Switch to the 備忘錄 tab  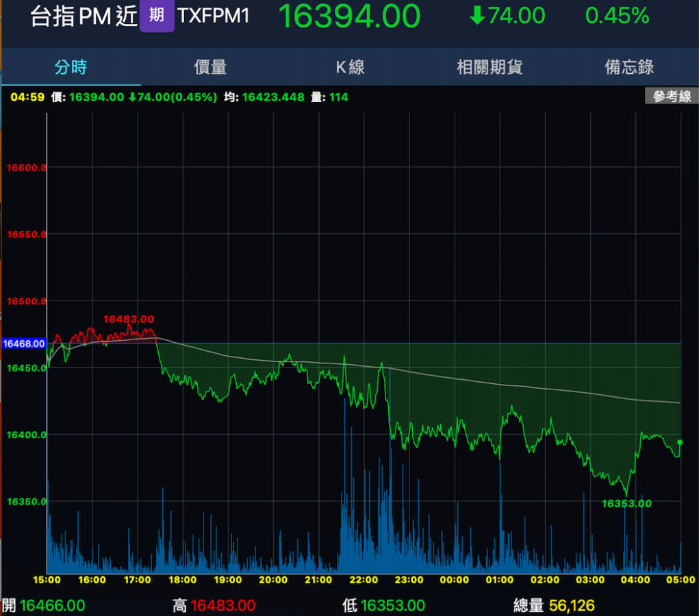coord(629,67)
